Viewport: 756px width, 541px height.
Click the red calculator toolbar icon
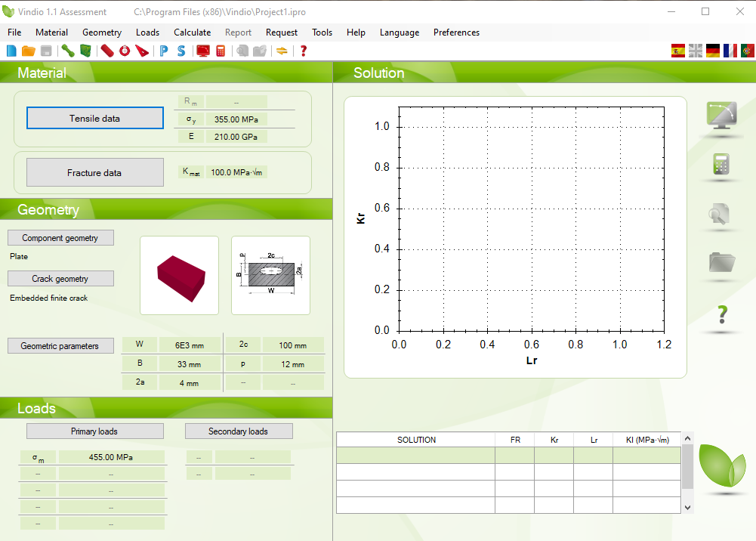(221, 51)
